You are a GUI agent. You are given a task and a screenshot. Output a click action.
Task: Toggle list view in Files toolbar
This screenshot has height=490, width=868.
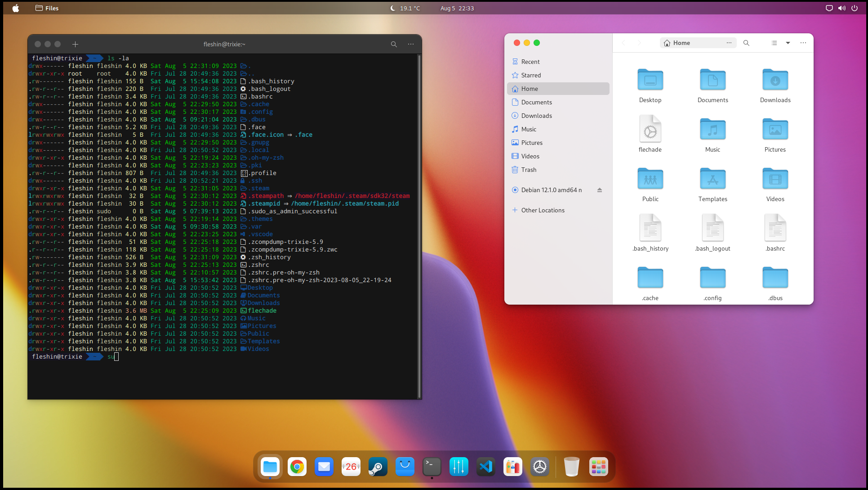pyautogui.click(x=774, y=43)
